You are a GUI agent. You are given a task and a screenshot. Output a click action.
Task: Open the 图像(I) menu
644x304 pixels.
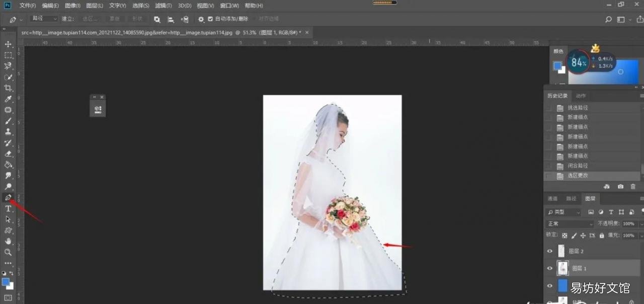72,6
